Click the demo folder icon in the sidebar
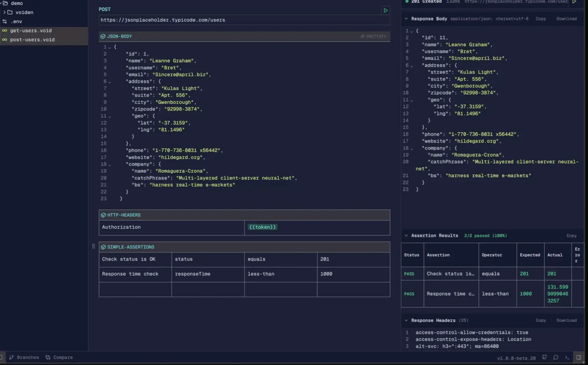This screenshot has width=588, height=365. click(5, 3)
